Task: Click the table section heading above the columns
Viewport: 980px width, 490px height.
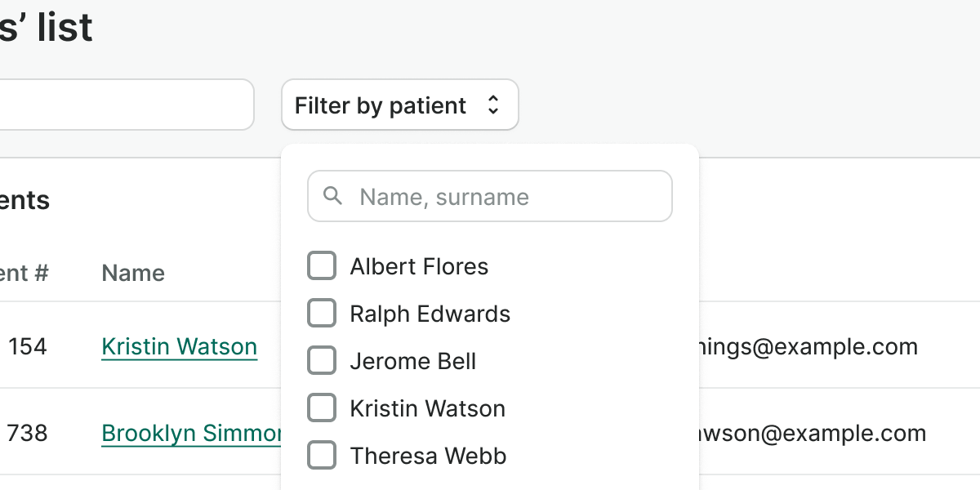Action: [24, 200]
